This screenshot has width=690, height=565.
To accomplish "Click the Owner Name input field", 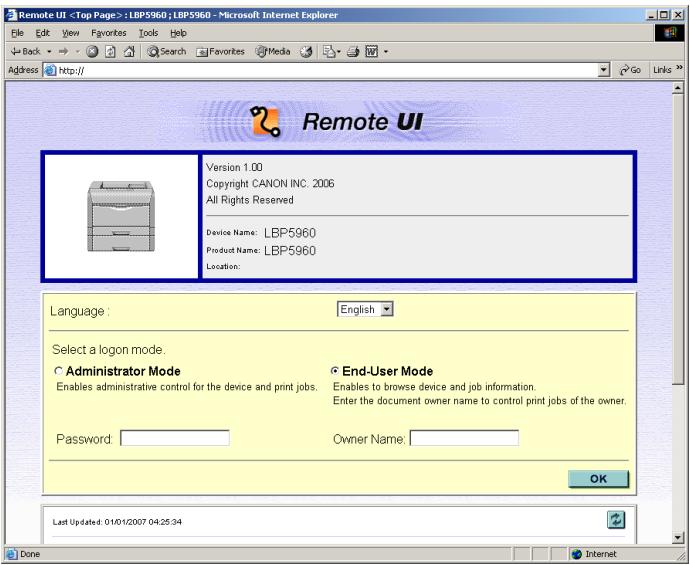I will pyautogui.click(x=464, y=438).
